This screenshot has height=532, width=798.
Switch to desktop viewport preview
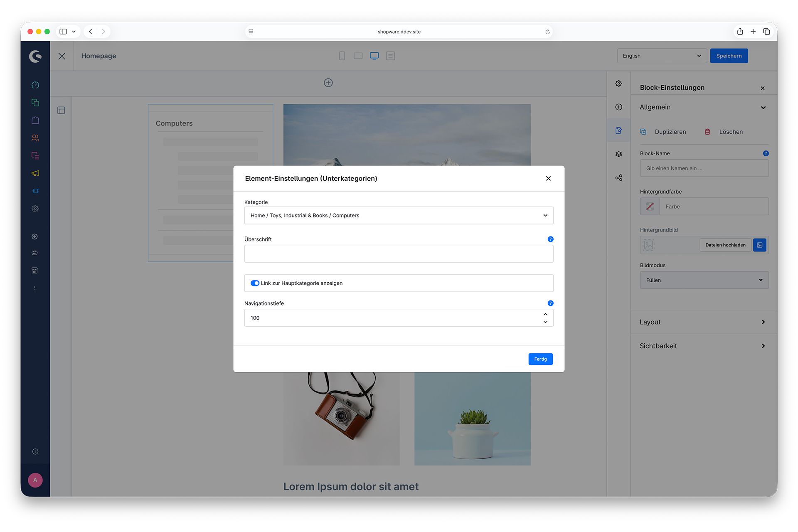pyautogui.click(x=374, y=56)
